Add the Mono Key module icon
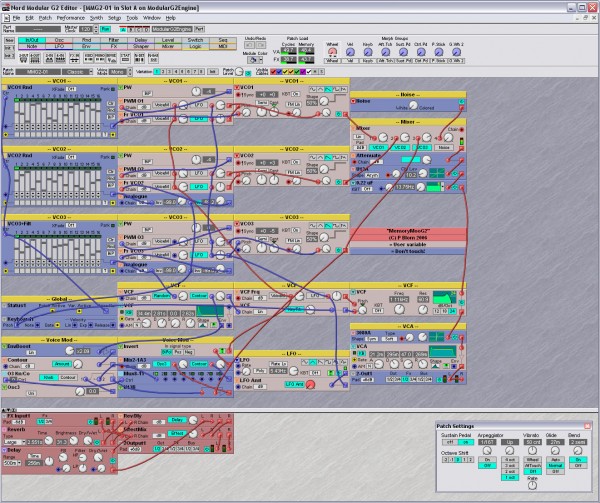Image resolution: width=600 pixels, height=503 pixels. tap(100, 58)
